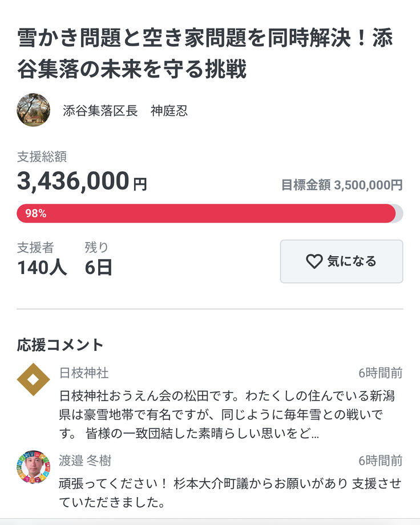Click the 98% label on the progress bar
The width and height of the screenshot is (420, 525).
coord(35,213)
